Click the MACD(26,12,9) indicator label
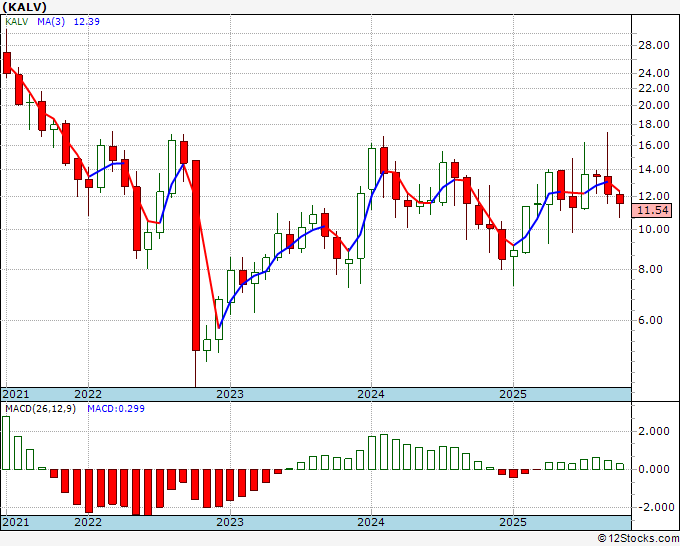680x546 pixels. point(40,409)
